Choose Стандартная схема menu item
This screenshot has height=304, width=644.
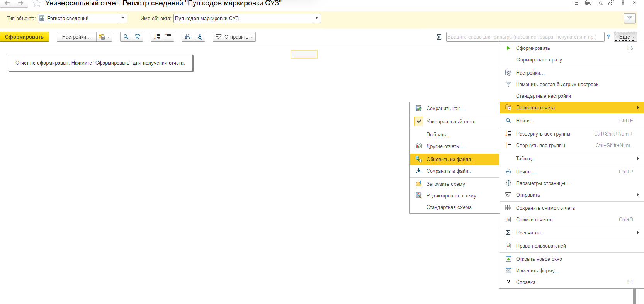coord(454,207)
